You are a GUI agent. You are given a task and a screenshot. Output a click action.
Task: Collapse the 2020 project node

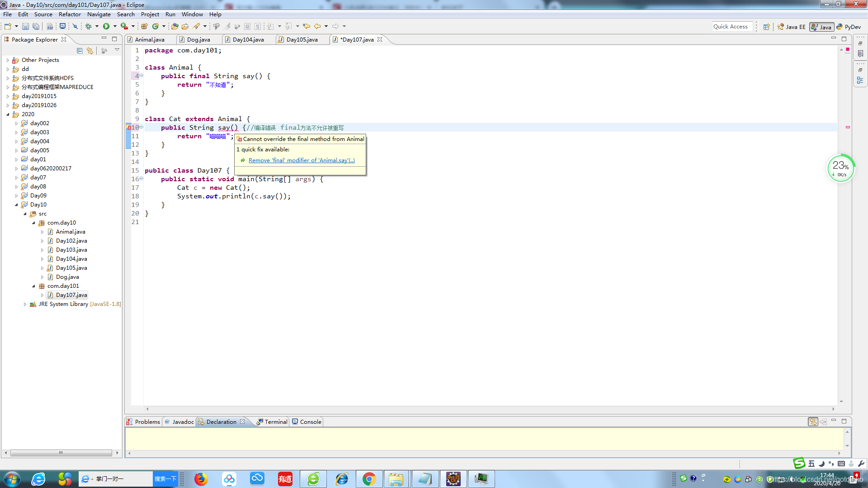pyautogui.click(x=8, y=114)
